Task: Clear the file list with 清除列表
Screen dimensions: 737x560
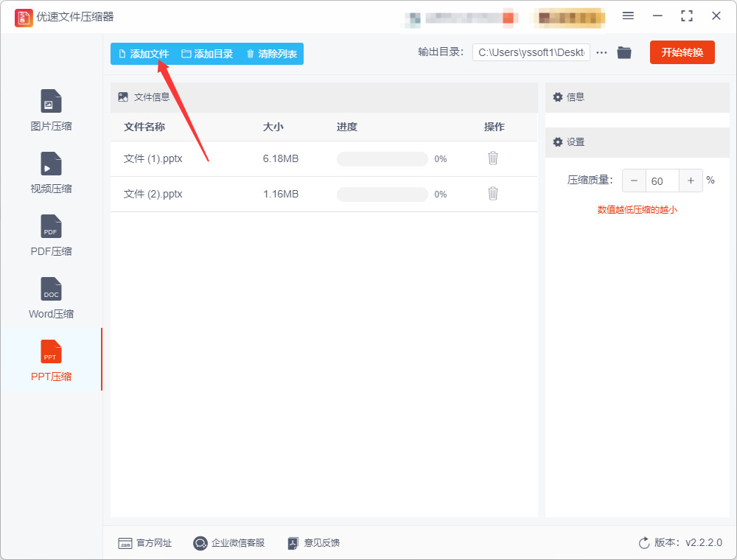Action: pyautogui.click(x=272, y=54)
